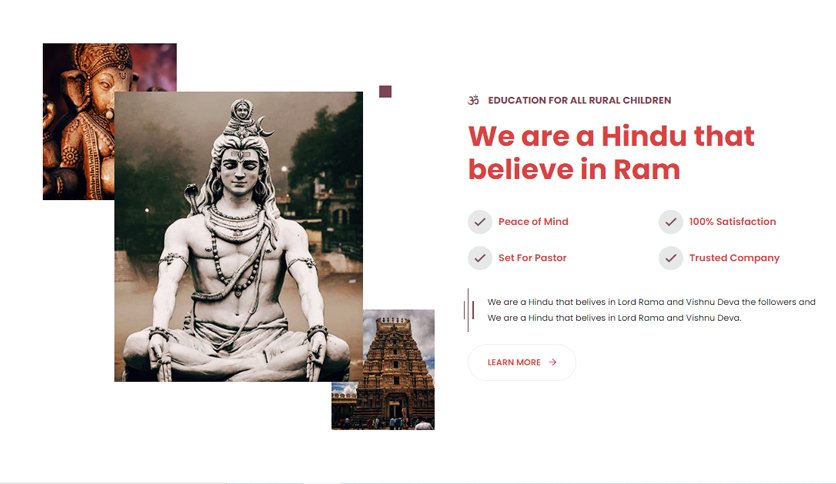Click the arrow icon in the Learn More button

click(x=553, y=362)
